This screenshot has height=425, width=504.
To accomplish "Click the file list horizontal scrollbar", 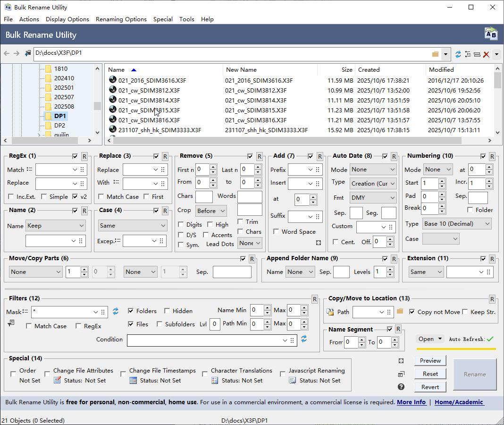I will (287, 141).
